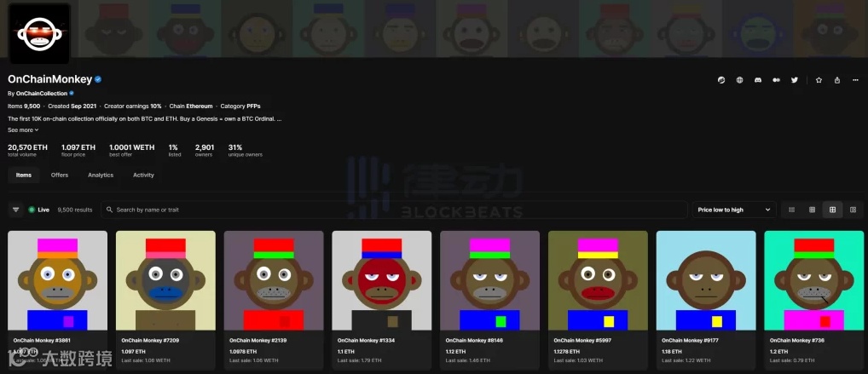
Task: Click the 1.0001 WETH best offer stat
Action: coord(132,150)
